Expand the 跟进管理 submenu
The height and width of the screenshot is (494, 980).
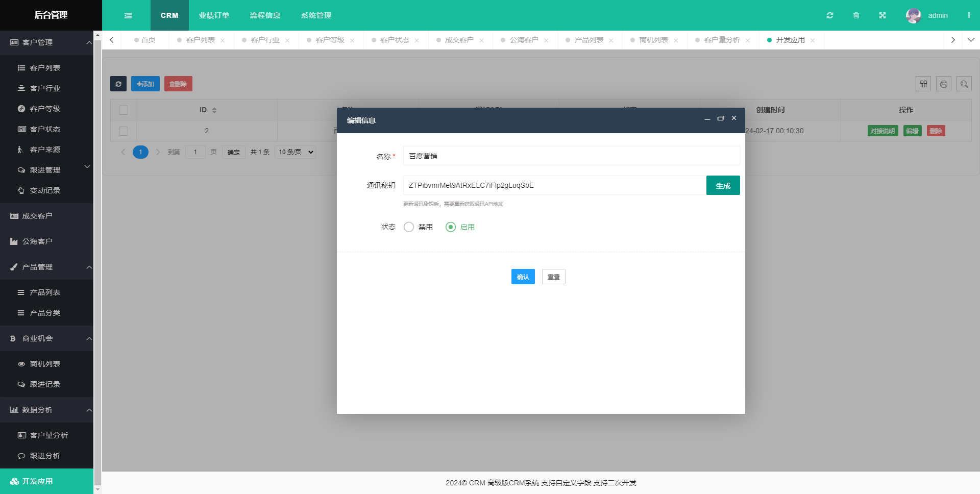pyautogui.click(x=46, y=170)
